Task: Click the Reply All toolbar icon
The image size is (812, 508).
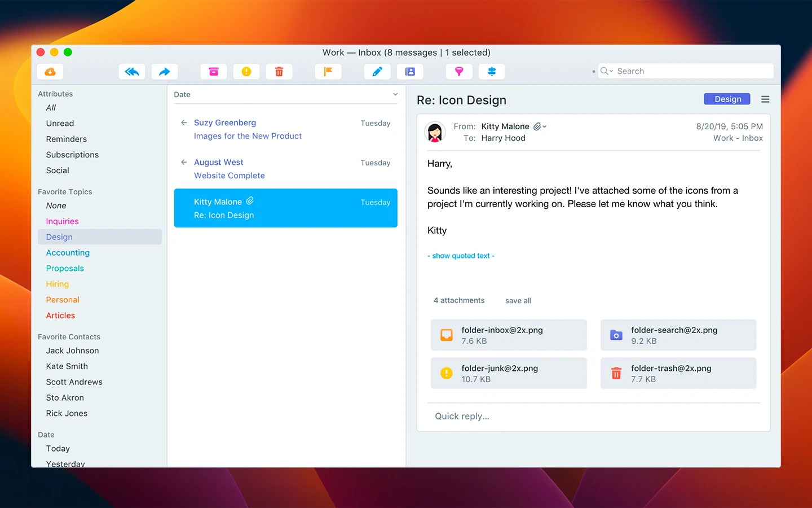Action: click(x=132, y=72)
